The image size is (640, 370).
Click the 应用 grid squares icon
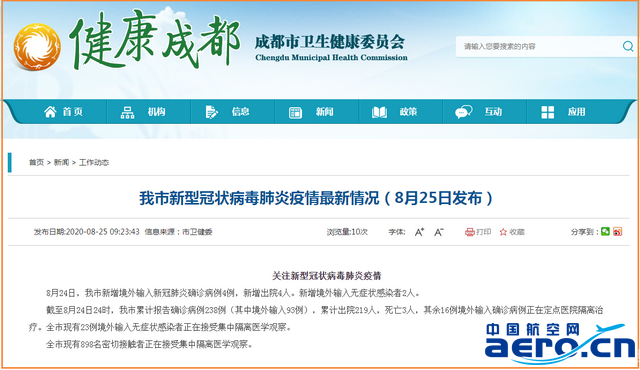coord(547,112)
